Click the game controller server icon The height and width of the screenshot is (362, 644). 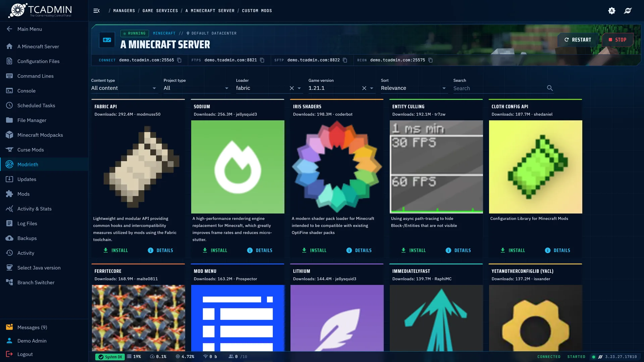(107, 40)
